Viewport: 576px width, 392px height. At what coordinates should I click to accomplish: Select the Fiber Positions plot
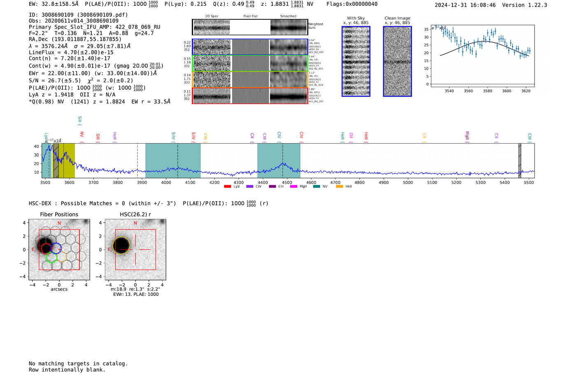59,249
